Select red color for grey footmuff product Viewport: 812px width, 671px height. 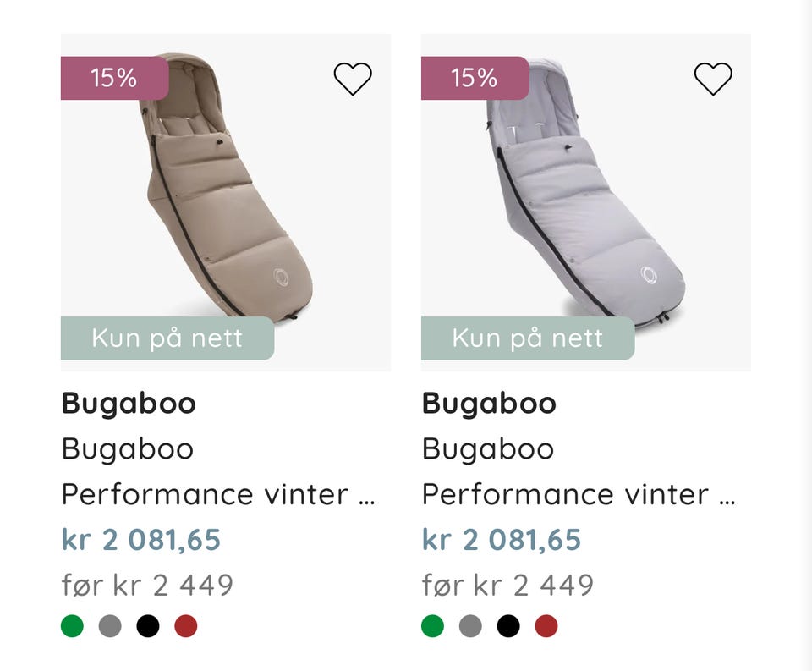tap(546, 626)
